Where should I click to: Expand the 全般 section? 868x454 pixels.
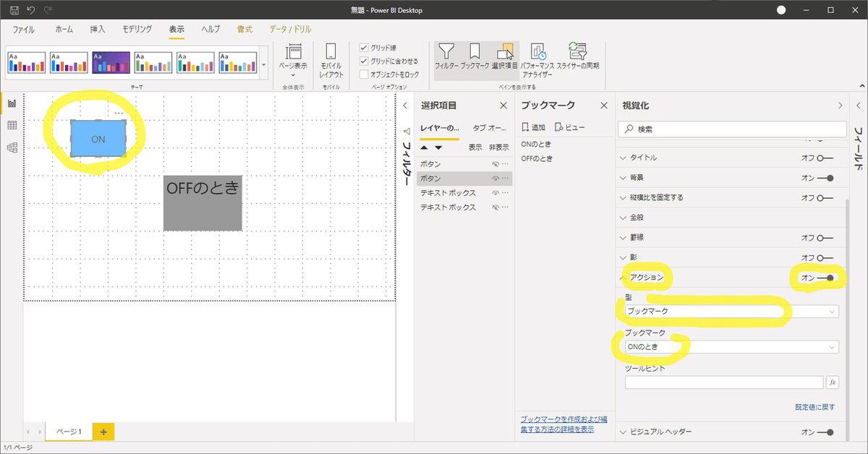tap(624, 218)
